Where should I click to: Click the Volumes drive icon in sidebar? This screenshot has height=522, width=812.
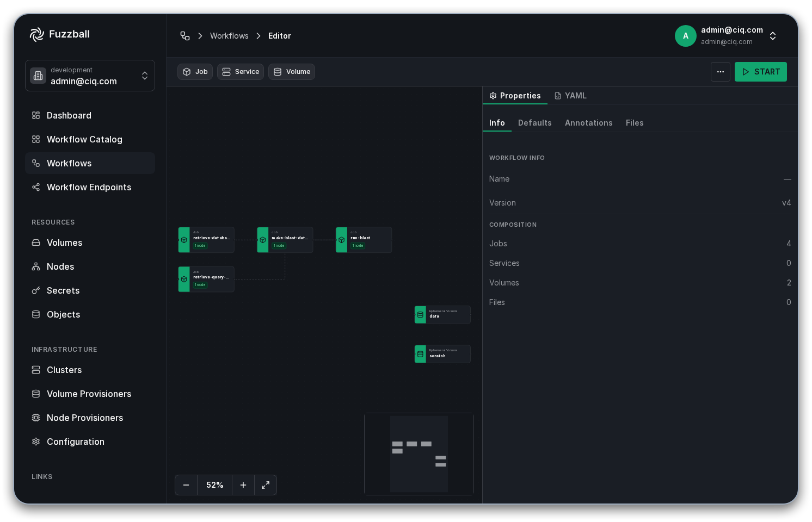pyautogui.click(x=36, y=243)
